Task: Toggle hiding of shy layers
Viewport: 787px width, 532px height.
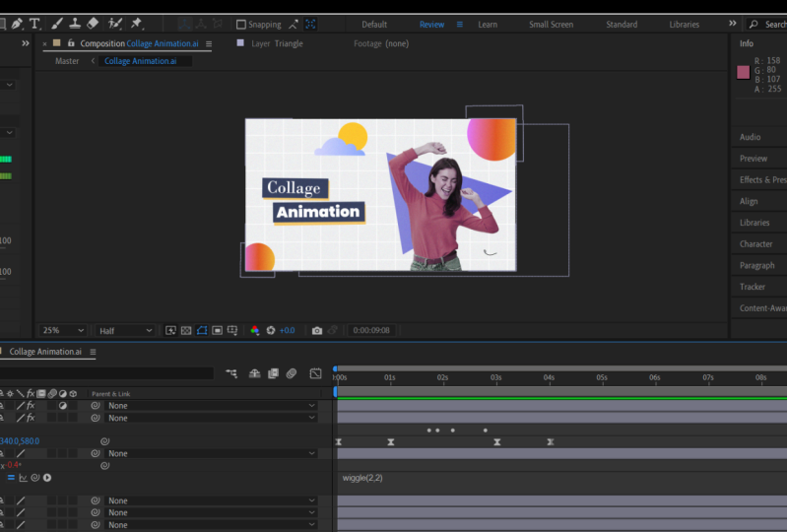Action: [254, 373]
